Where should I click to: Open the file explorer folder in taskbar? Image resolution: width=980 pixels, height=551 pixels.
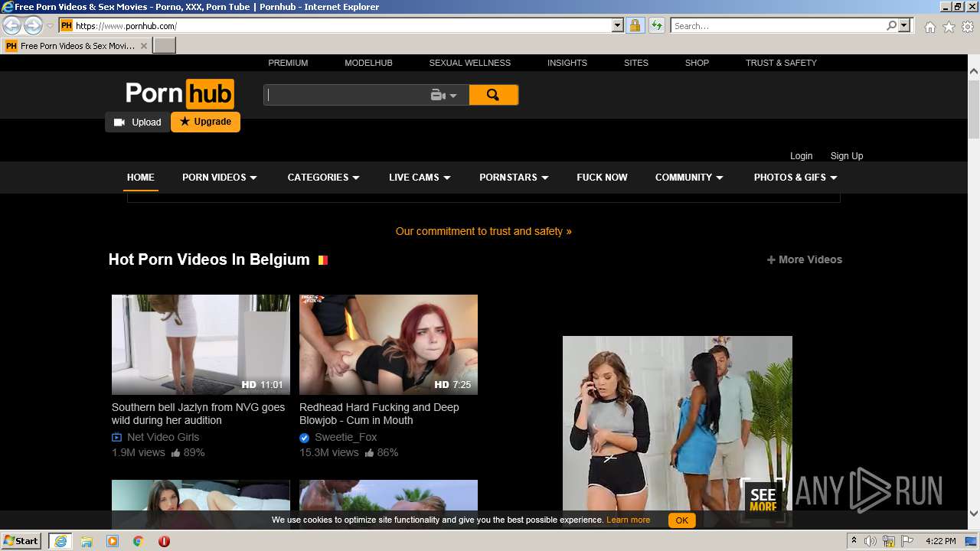[x=87, y=541]
